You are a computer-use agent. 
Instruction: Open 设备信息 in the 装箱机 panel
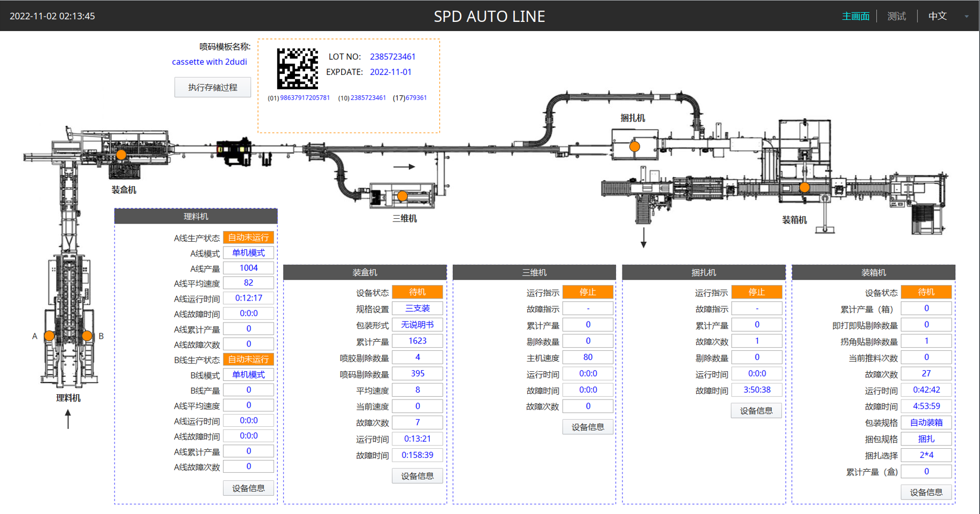pos(926,492)
